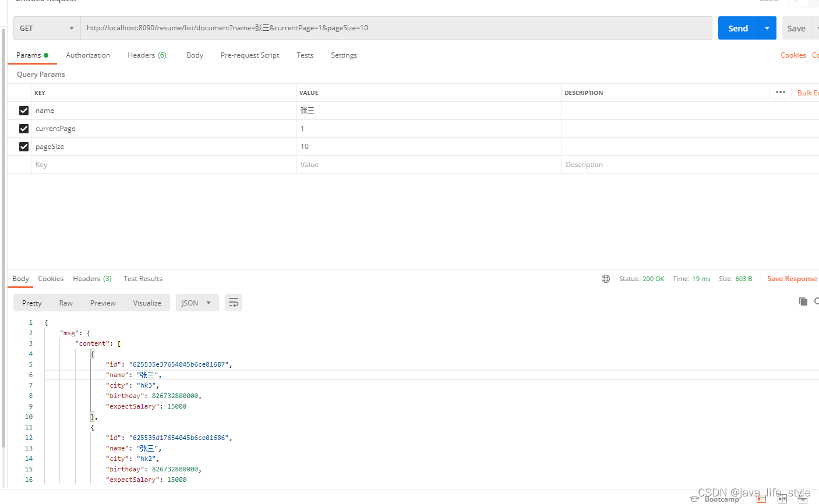Switch to the response Body tab
This screenshot has width=819, height=504.
(x=20, y=279)
